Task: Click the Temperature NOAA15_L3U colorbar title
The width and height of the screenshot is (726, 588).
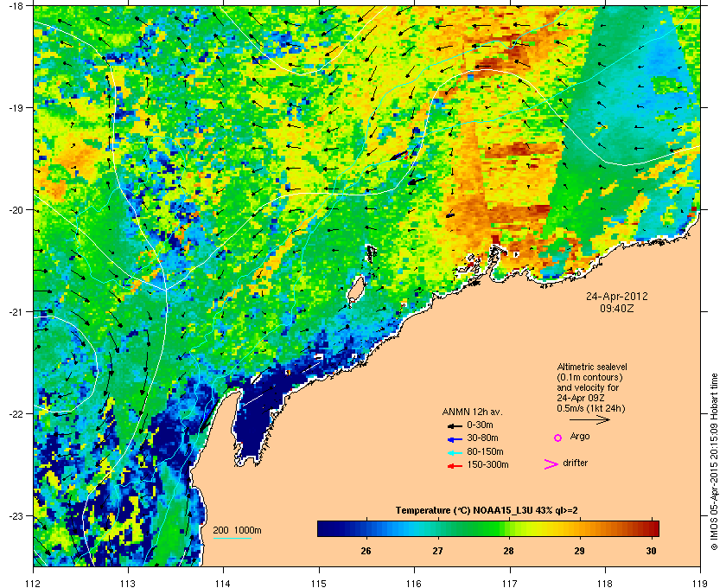Action: coord(487,511)
